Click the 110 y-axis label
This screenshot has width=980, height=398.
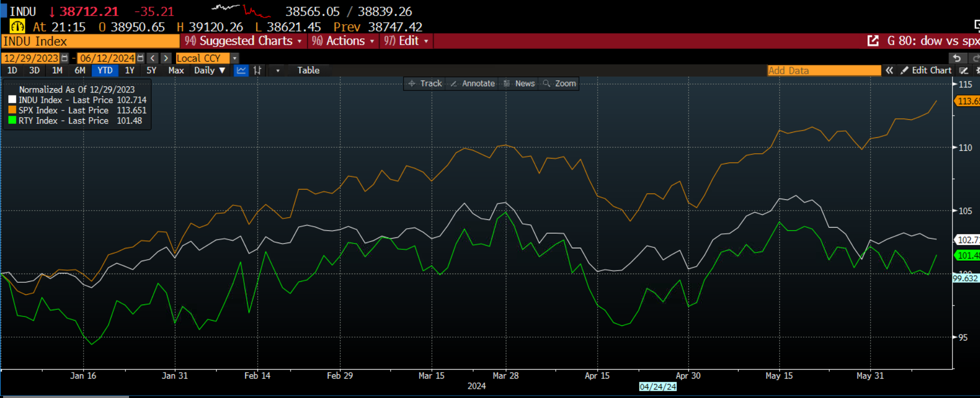point(965,148)
